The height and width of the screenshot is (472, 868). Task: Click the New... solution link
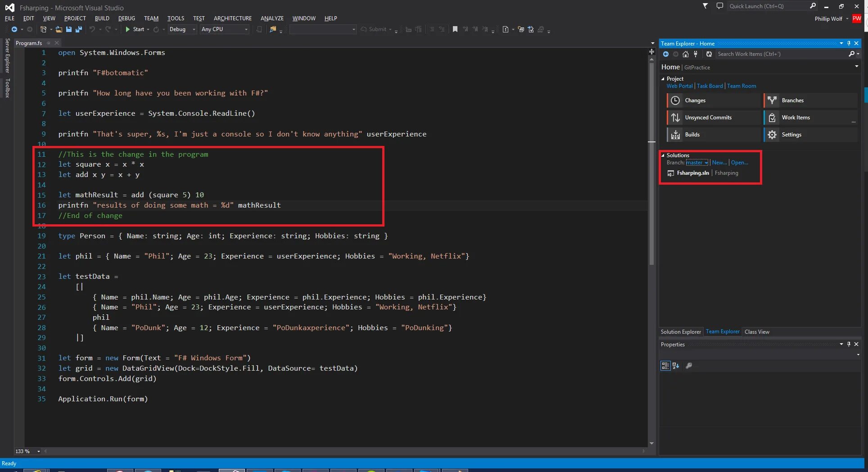[x=719, y=163]
